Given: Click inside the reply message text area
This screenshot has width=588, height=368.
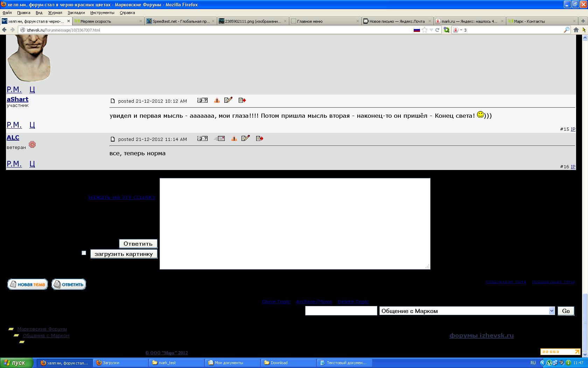Looking at the screenshot, I should tap(295, 224).
